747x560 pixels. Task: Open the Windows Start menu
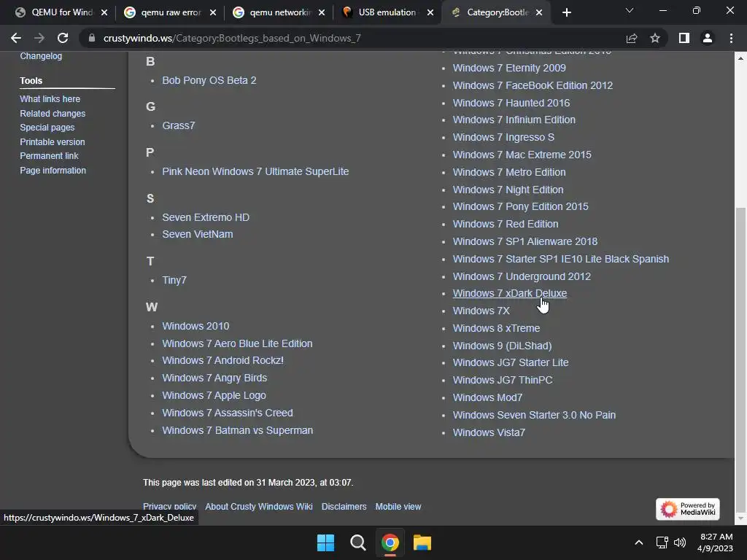coord(326,542)
